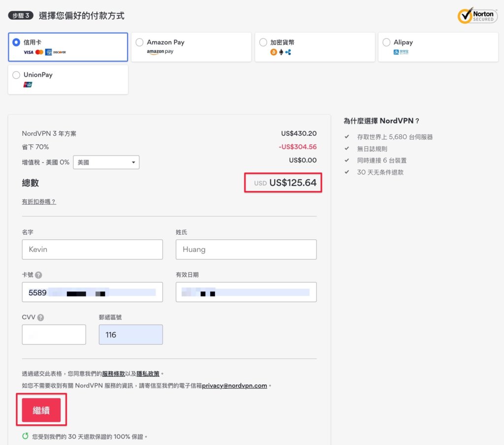This screenshot has height=445, width=504.
Task: Select the Alipay radio button
Action: pos(386,42)
